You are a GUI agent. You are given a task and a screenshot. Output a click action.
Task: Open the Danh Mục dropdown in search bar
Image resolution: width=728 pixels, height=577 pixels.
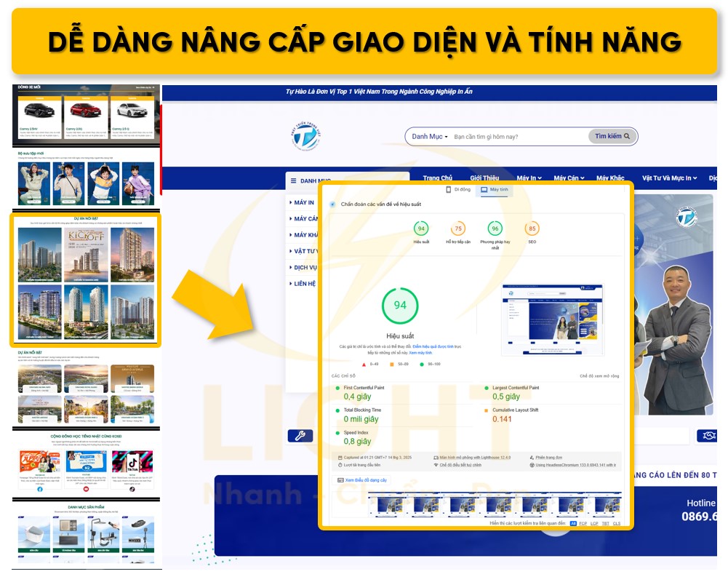(x=430, y=137)
